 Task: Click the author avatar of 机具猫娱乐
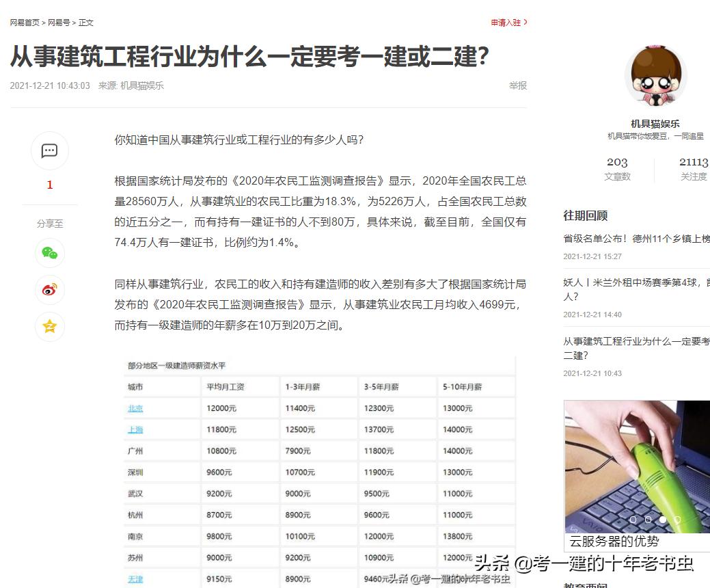pyautogui.click(x=655, y=76)
